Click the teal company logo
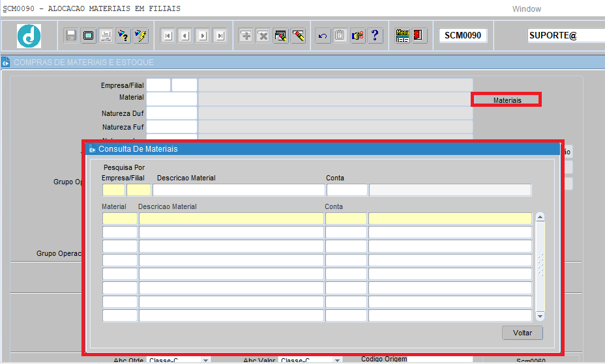This screenshot has width=605, height=364. click(x=29, y=36)
